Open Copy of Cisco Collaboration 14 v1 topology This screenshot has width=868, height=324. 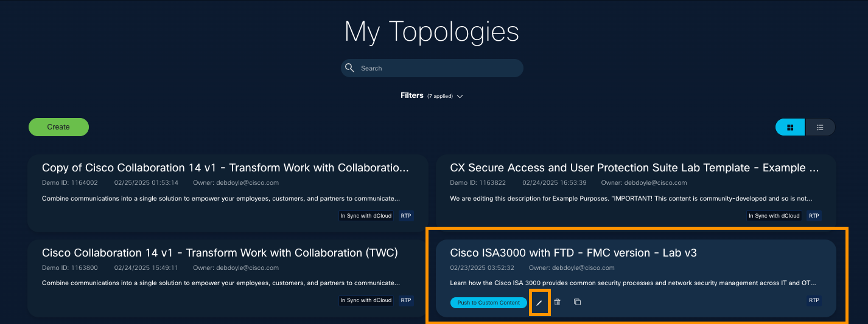point(225,168)
